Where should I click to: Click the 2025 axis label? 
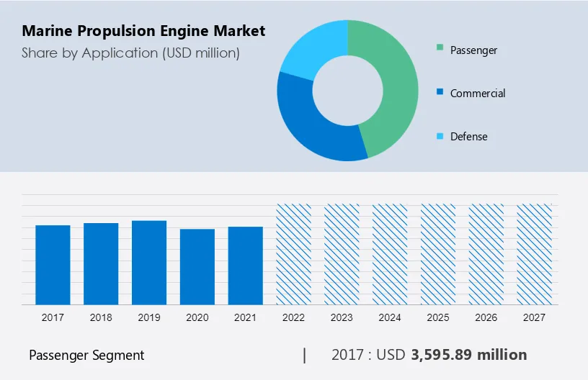click(438, 317)
